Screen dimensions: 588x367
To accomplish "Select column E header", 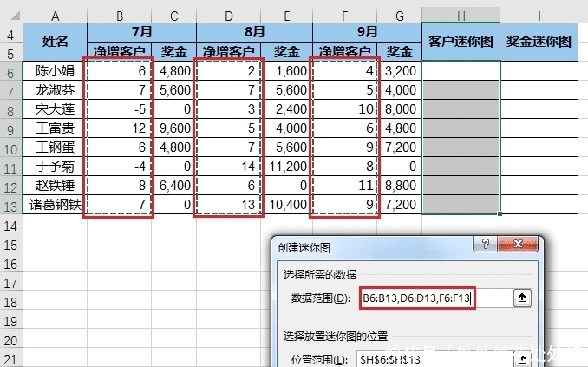I will point(287,16).
